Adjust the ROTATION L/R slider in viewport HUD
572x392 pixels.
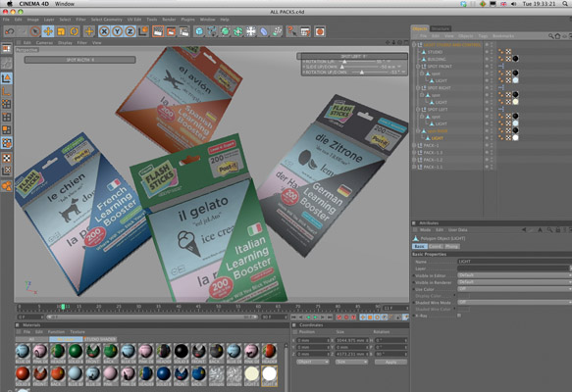(344, 62)
